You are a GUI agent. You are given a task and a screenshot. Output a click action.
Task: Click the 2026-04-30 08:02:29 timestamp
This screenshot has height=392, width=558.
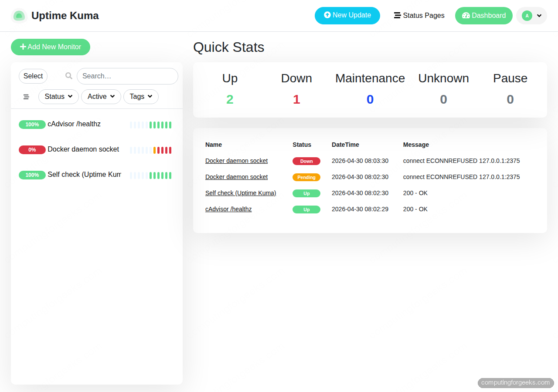click(x=360, y=209)
